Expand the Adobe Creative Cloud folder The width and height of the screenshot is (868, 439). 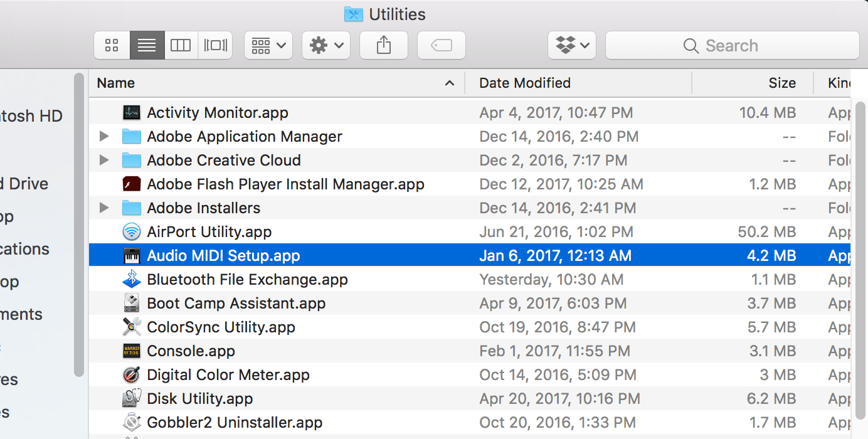coord(104,161)
